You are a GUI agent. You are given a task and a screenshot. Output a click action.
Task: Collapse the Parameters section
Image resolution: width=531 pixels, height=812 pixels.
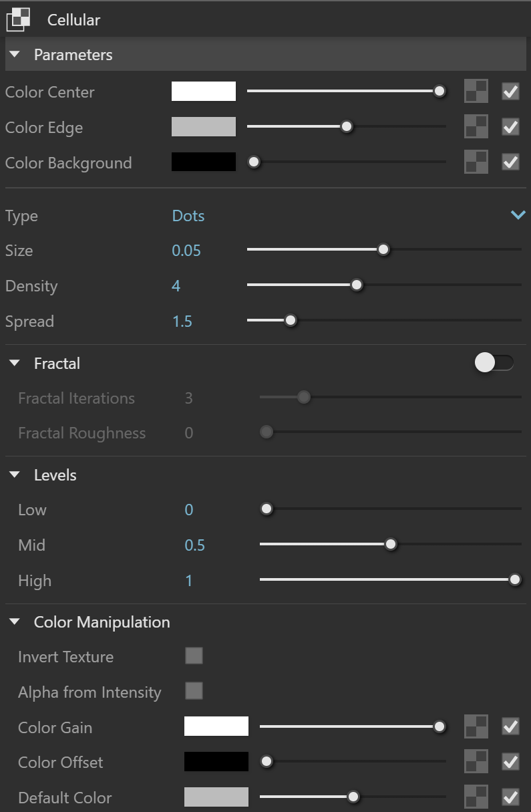15,55
